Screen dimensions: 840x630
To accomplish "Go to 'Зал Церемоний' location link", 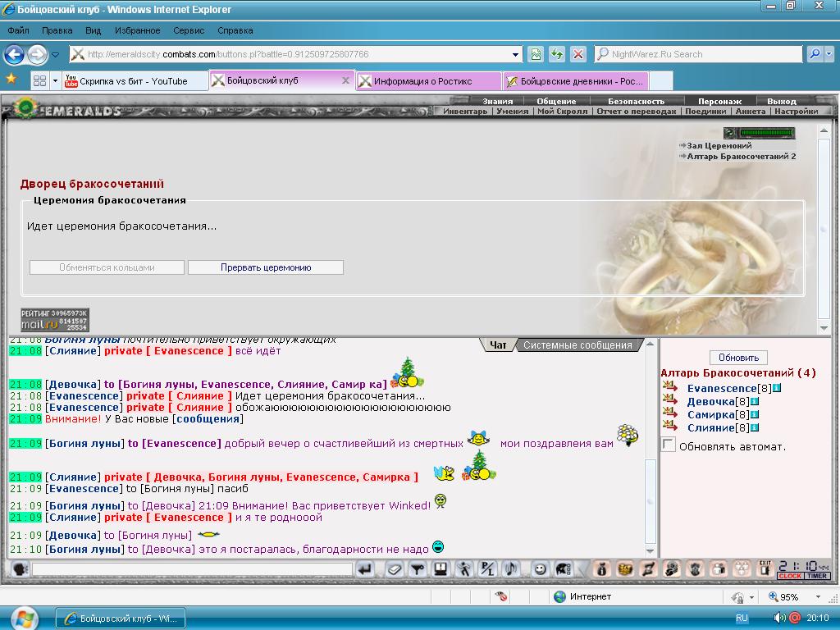I will pos(719,146).
